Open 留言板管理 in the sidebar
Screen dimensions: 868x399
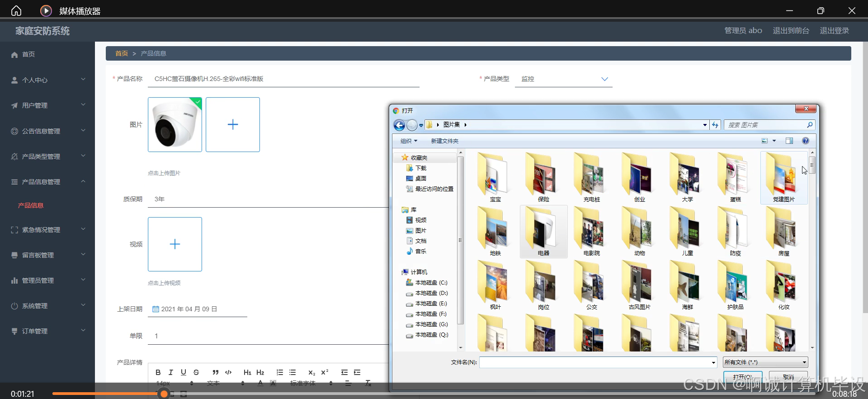(x=47, y=255)
